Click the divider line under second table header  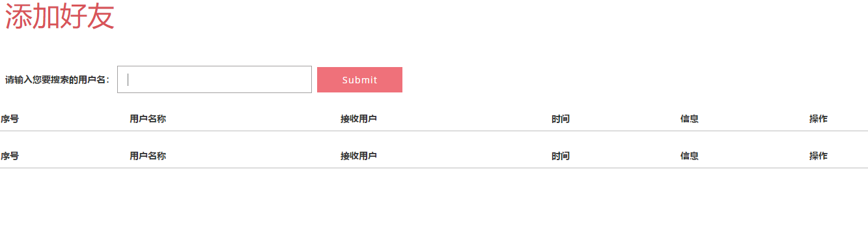pyautogui.click(x=434, y=168)
